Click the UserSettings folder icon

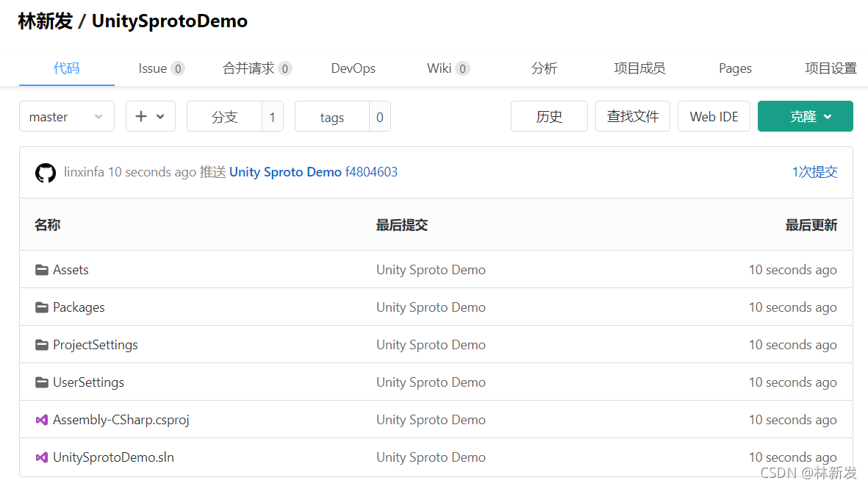42,382
